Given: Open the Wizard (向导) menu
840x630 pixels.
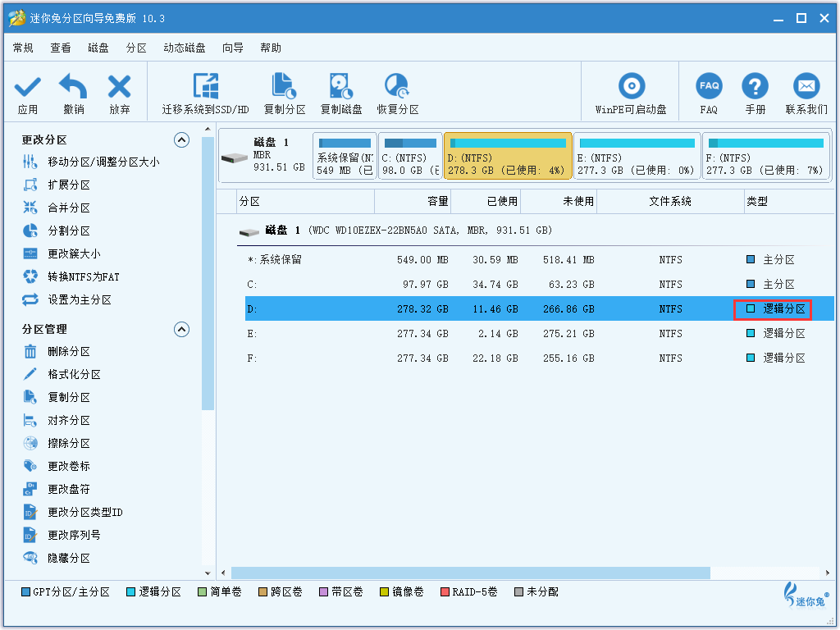Looking at the screenshot, I should click(x=232, y=48).
